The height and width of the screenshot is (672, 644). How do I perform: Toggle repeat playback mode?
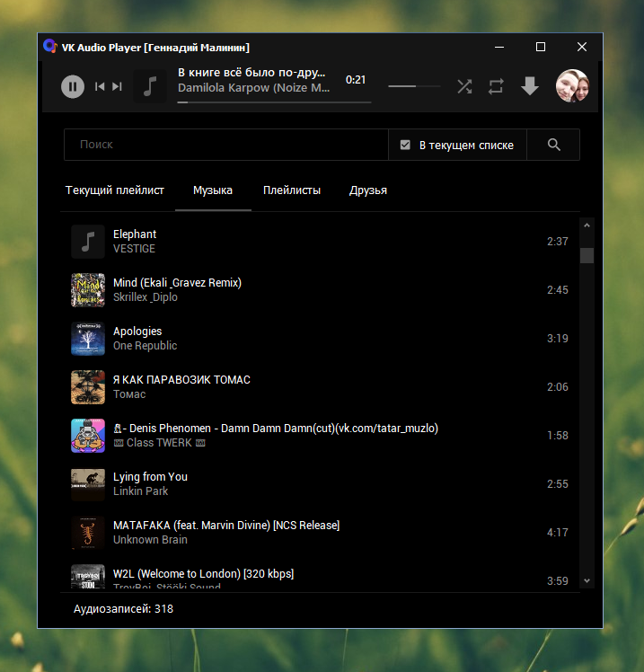click(496, 86)
